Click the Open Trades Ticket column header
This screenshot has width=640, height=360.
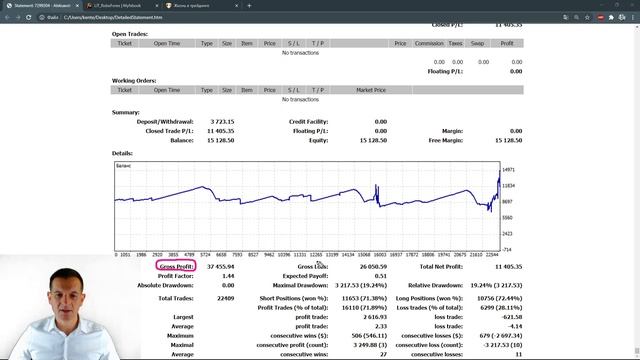click(125, 43)
